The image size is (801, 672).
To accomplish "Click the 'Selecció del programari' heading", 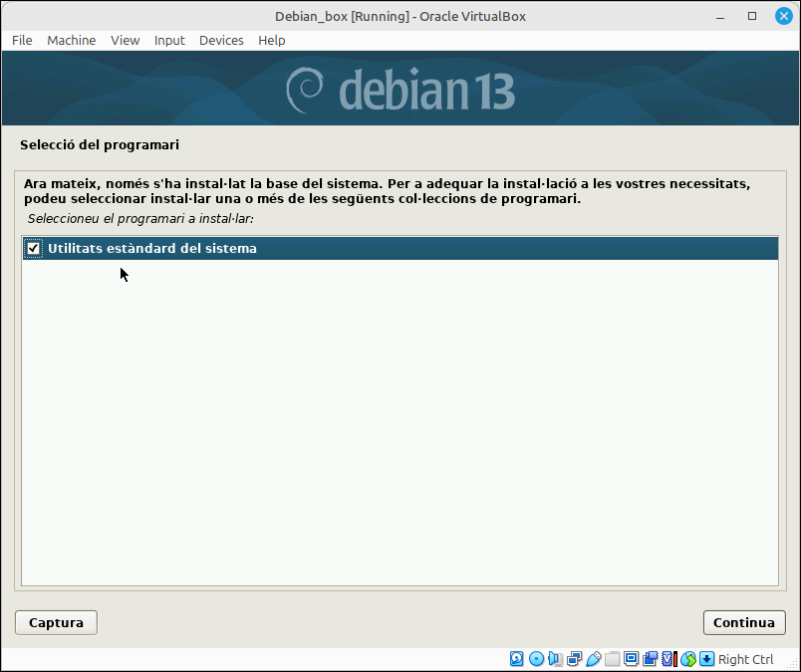I will click(x=100, y=145).
